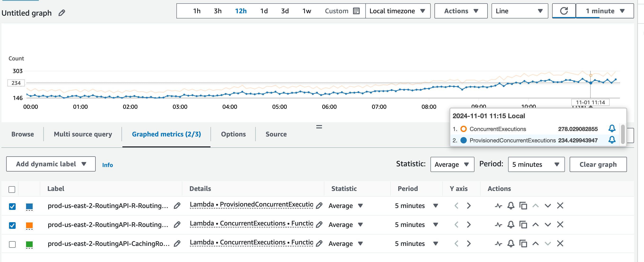Screen dimensions: 644x262
Task: Refresh the graph
Action: pyautogui.click(x=564, y=11)
